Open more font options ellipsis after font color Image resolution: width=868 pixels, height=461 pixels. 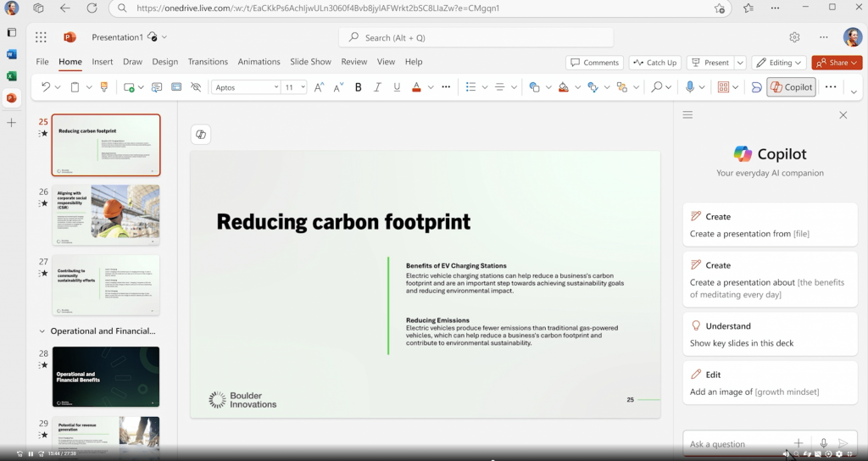[x=446, y=87]
